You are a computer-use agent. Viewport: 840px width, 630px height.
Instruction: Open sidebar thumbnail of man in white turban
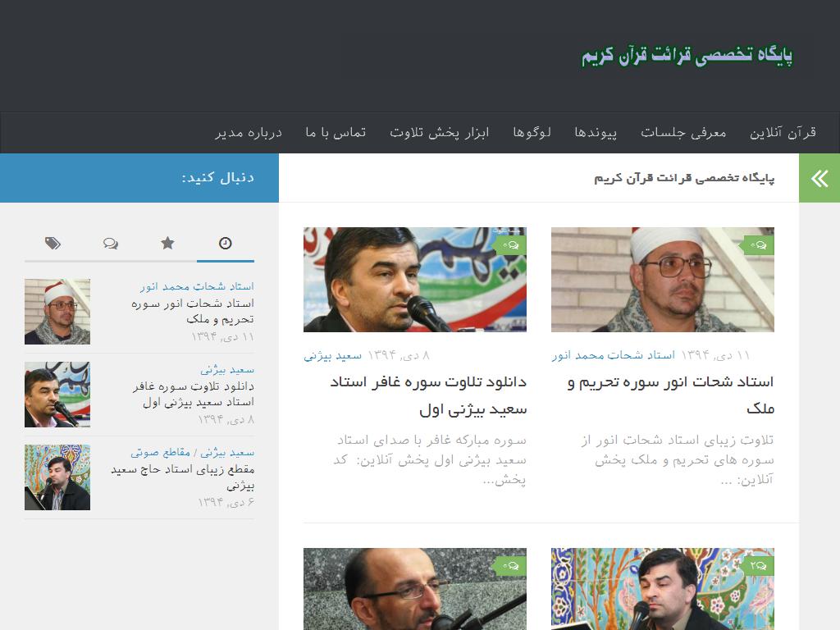tap(57, 311)
